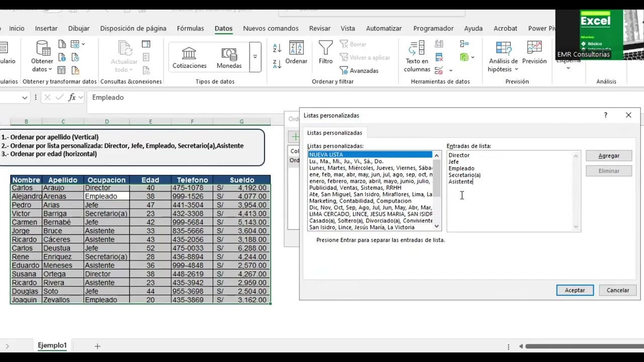Open Análisis de hipótesis menu
This screenshot has height=362, width=644.
[x=503, y=56]
